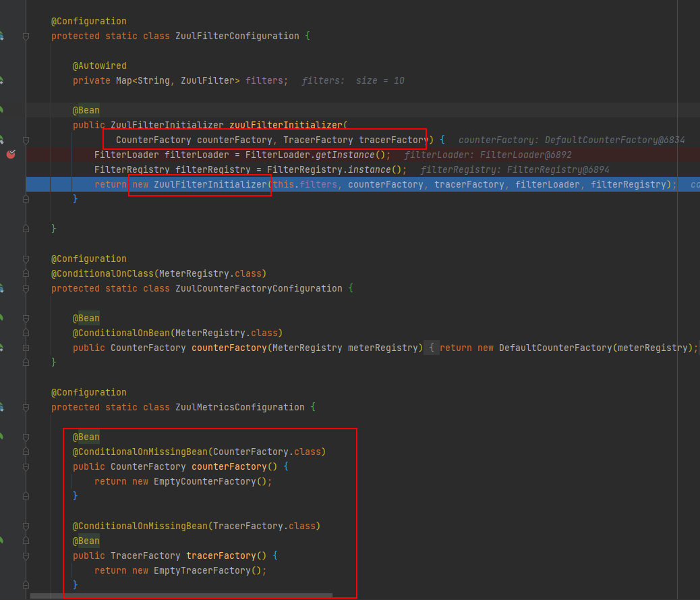Click 'Map<String, ZuulFilter>' field type

177,80
